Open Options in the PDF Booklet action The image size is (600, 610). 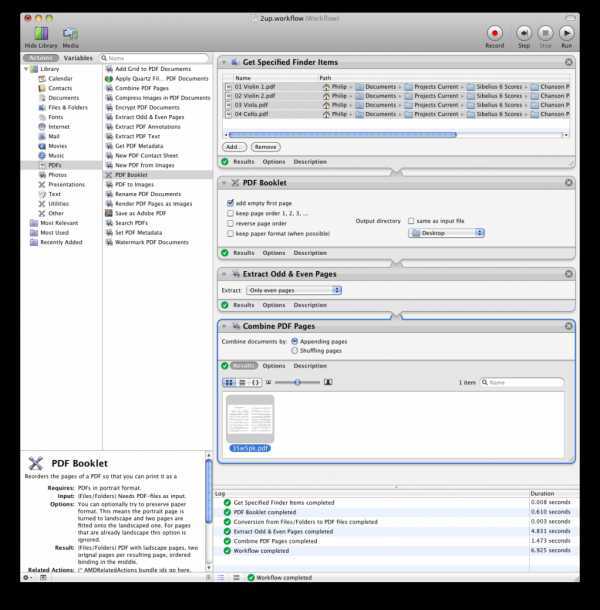(274, 253)
